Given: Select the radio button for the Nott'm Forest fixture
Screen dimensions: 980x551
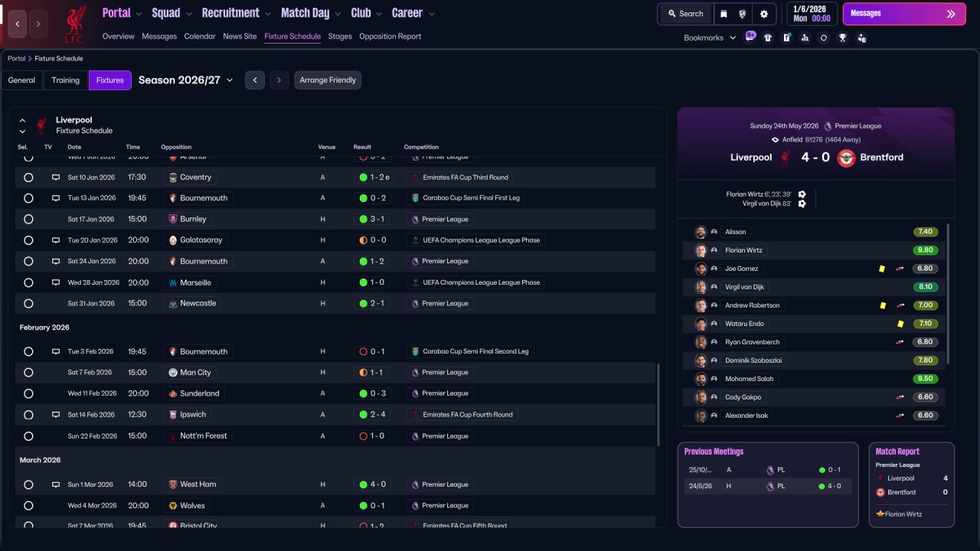Looking at the screenshot, I should [28, 436].
